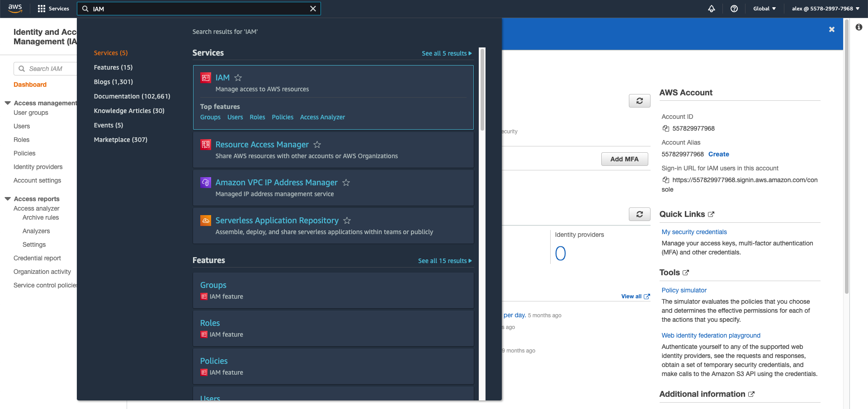Open Credential report in sidebar
This screenshot has width=868, height=409.
pyautogui.click(x=37, y=258)
